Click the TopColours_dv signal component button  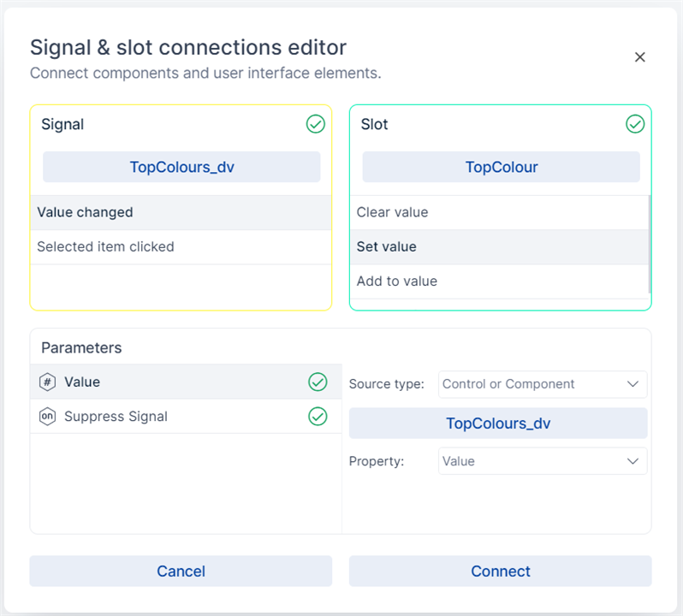pyautogui.click(x=181, y=167)
